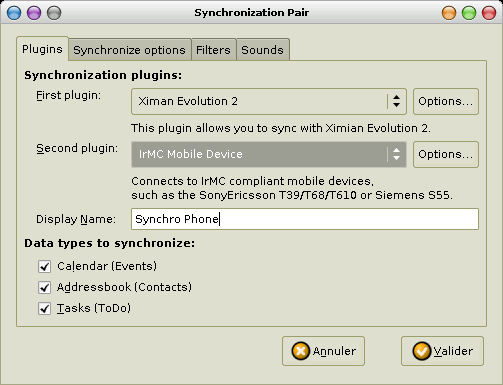Uncheck Calendar (Events) checkbox
This screenshot has width=503, height=385.
[44, 267]
